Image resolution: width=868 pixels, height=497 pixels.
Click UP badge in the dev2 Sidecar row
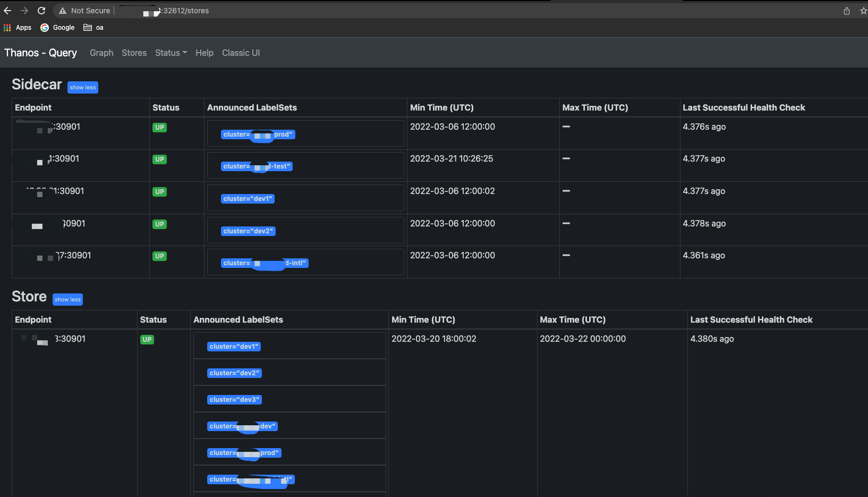[159, 224]
